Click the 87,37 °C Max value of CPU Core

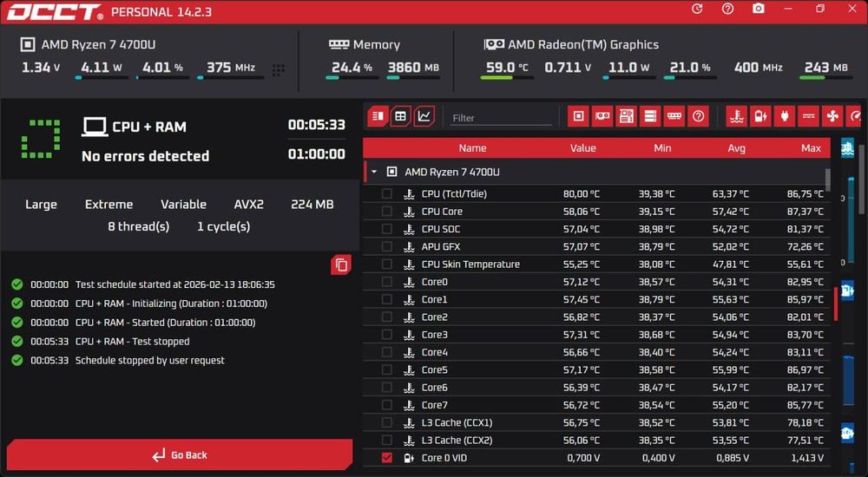coord(806,212)
